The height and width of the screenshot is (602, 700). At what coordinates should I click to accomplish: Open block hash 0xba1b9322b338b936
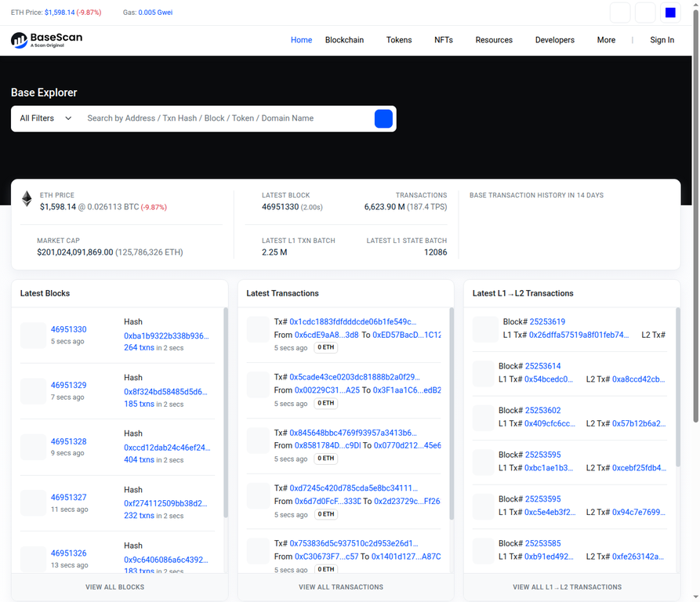pos(166,335)
